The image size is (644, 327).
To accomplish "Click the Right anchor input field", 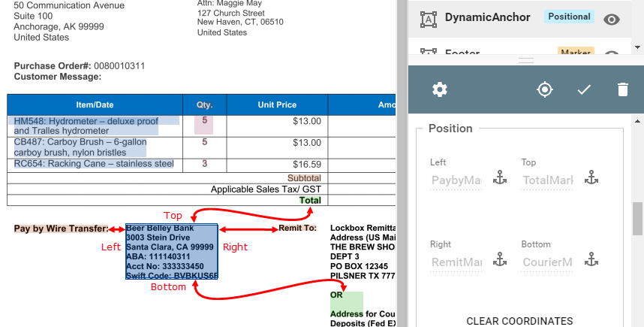I will (456, 262).
